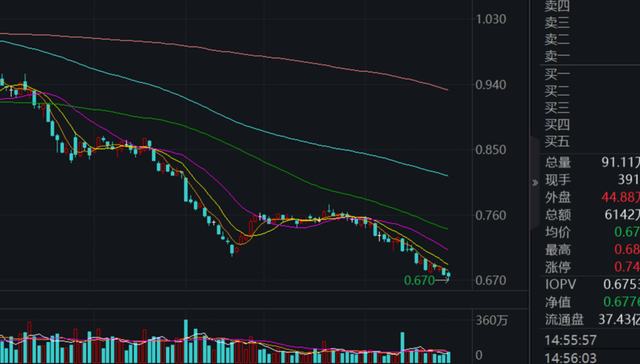Click the 总量 volume value 91.11万
This screenshot has height=364, width=640.
620,162
